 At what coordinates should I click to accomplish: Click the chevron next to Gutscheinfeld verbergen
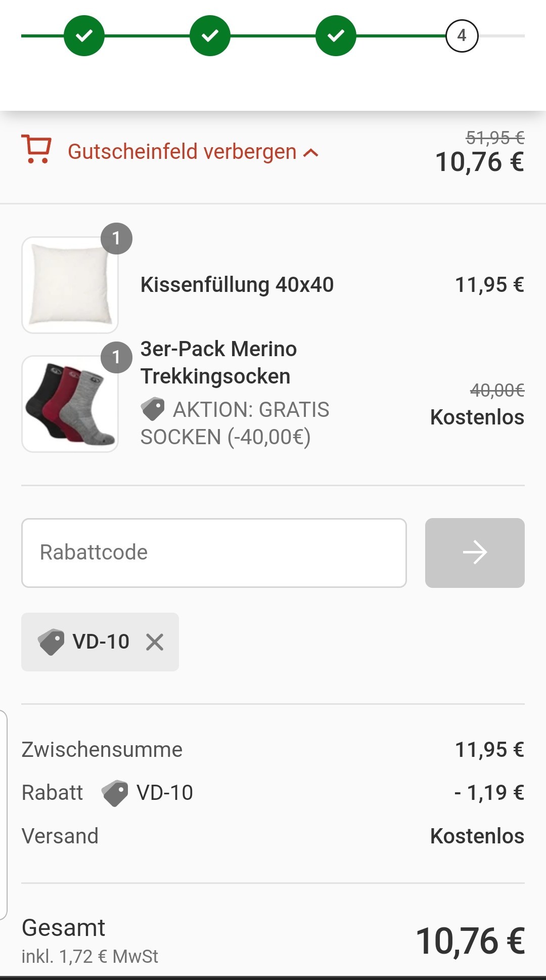311,153
